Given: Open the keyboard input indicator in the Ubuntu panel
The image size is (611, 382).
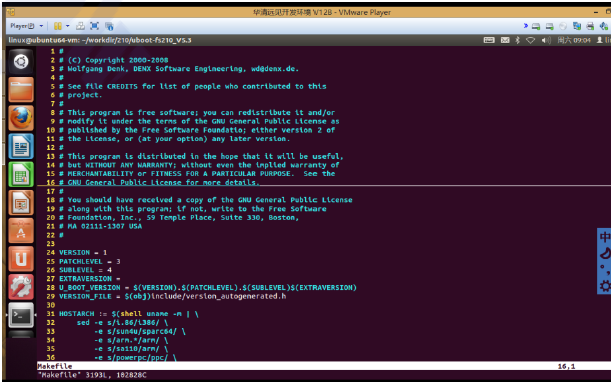Looking at the screenshot, I should (x=489, y=40).
